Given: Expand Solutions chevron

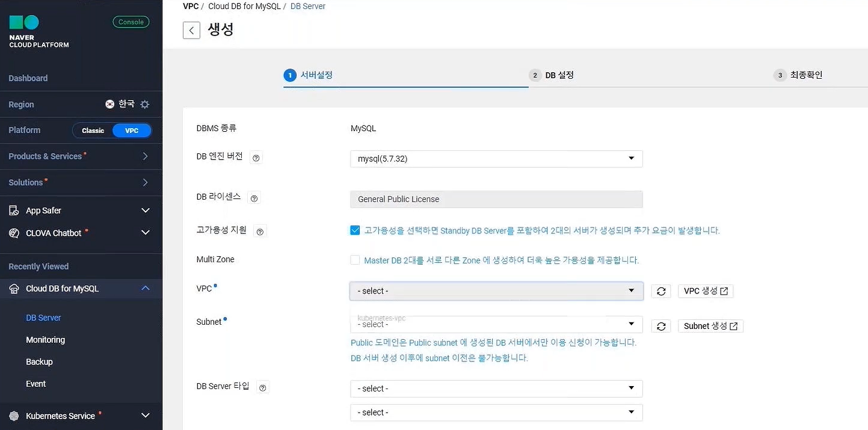Looking at the screenshot, I should (145, 182).
